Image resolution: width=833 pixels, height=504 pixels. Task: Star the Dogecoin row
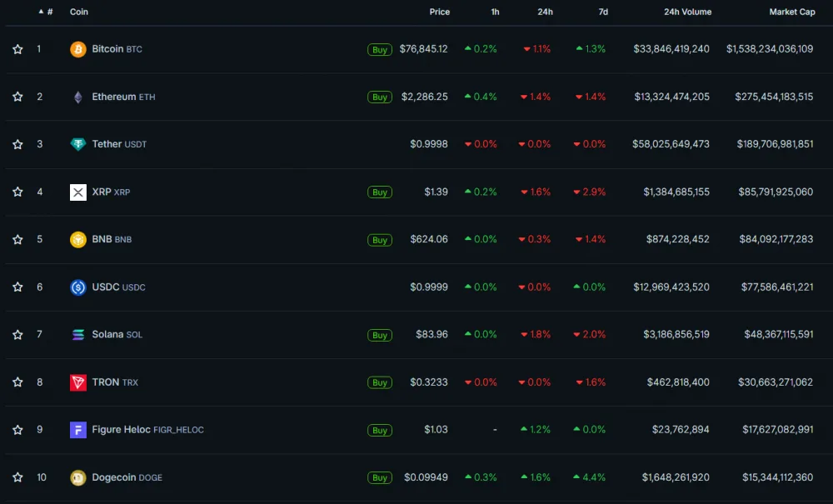pos(17,477)
